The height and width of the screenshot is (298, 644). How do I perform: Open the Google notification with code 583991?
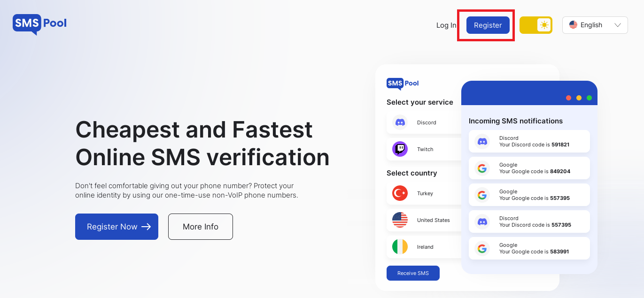tap(529, 248)
